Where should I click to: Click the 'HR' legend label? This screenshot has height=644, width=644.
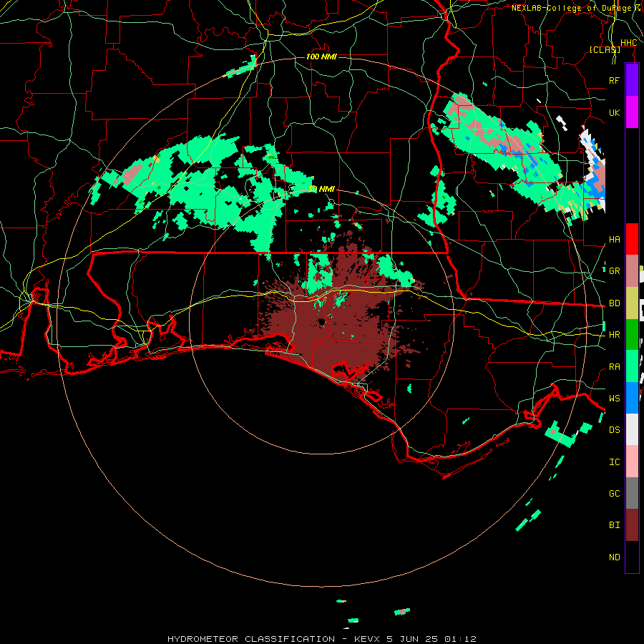(x=614, y=335)
